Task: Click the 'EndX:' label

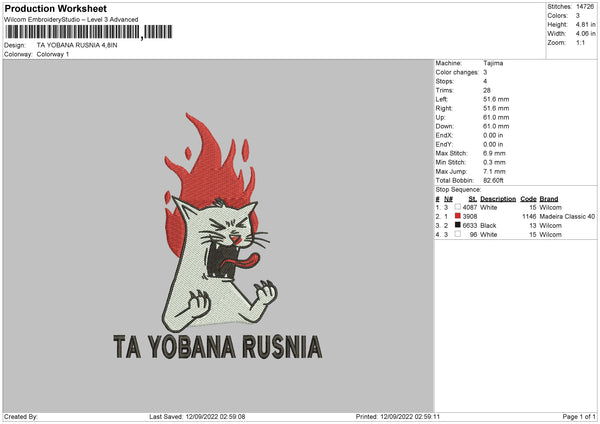Action: click(444, 135)
